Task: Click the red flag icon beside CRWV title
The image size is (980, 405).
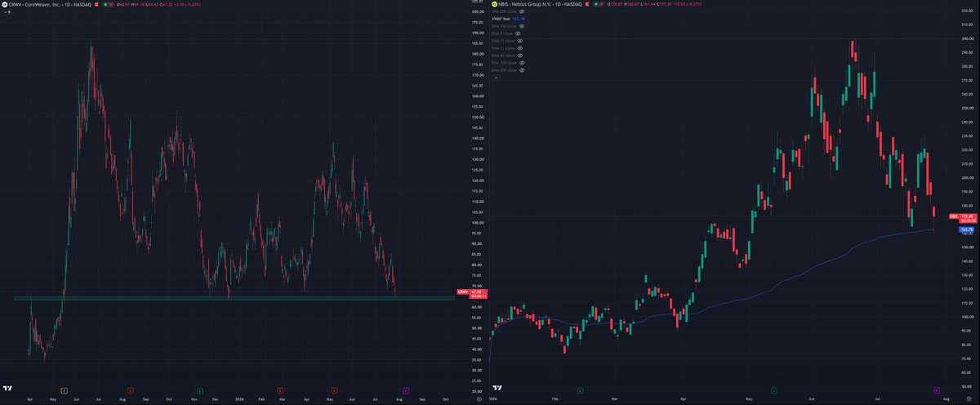Action: (96, 4)
